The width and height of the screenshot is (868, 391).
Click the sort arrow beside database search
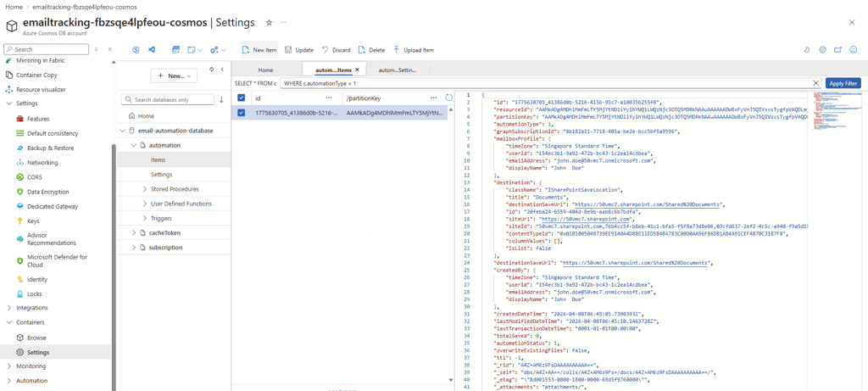(221, 100)
